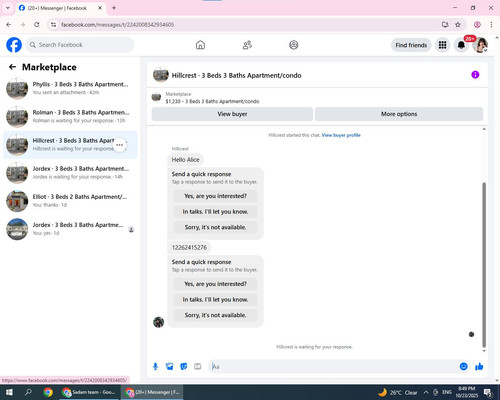Go back using the Marketplace back arrow
This screenshot has width=500, height=400.
point(12,67)
